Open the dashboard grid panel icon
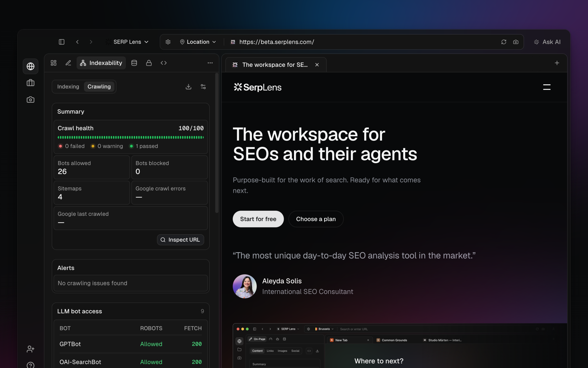Screen dimensions: 588x368 [x=53, y=63]
